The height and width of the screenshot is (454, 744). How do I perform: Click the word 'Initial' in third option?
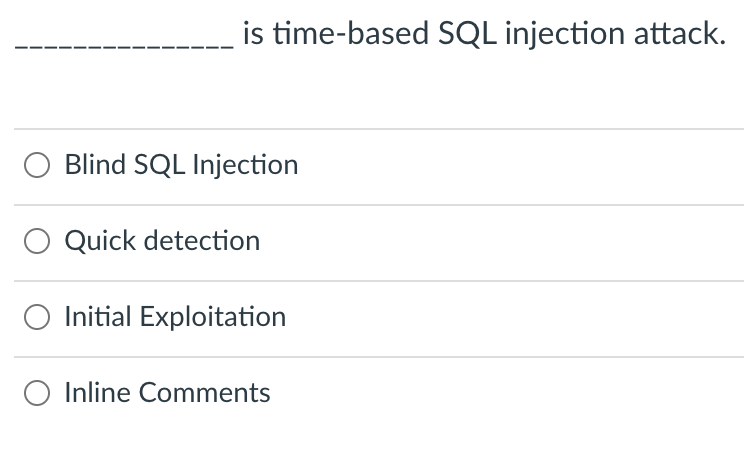(98, 316)
